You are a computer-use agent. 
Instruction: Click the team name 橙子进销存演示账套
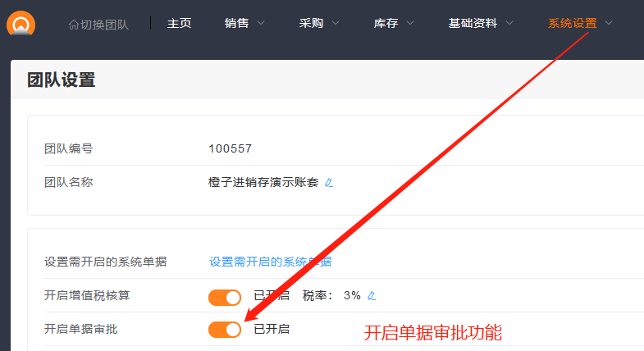point(263,182)
